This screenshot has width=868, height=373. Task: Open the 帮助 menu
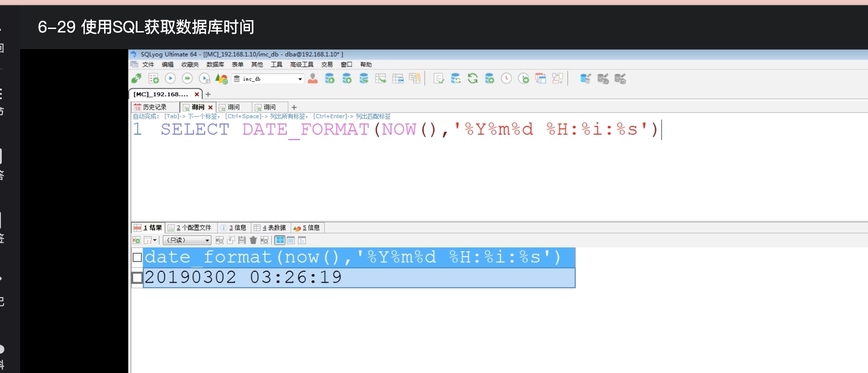pyautogui.click(x=366, y=65)
